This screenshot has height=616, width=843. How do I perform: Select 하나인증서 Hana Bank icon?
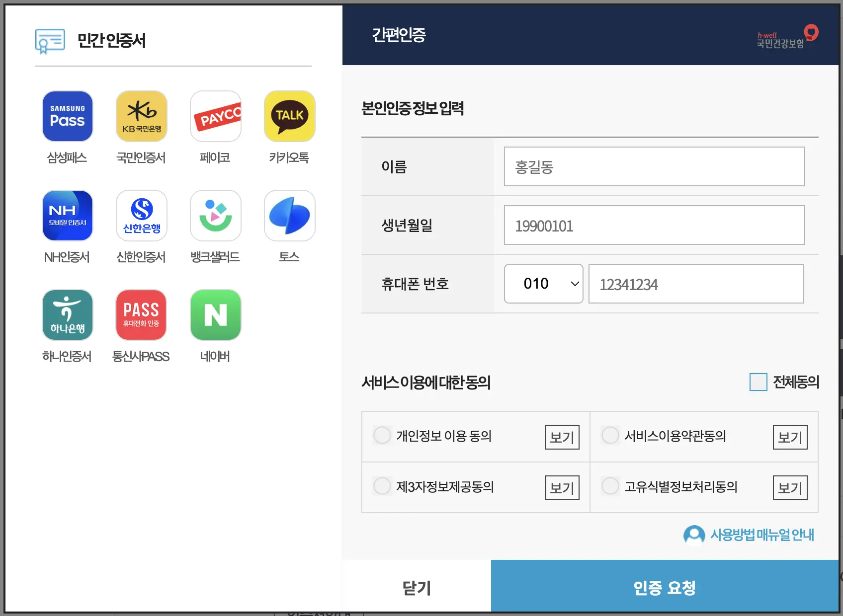[68, 315]
